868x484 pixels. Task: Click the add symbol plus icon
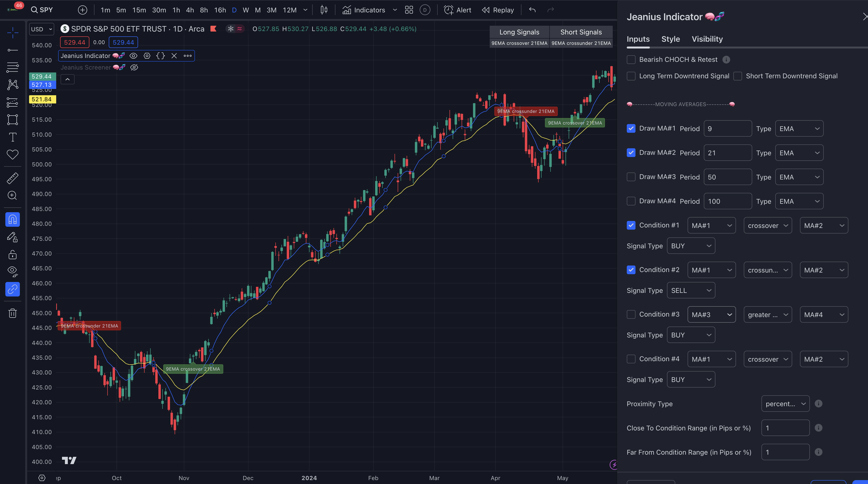(82, 10)
